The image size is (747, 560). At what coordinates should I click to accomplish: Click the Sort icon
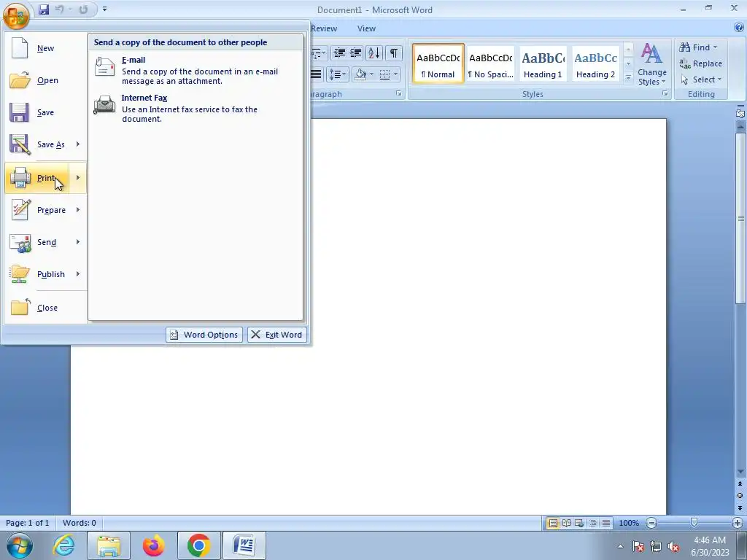point(374,52)
